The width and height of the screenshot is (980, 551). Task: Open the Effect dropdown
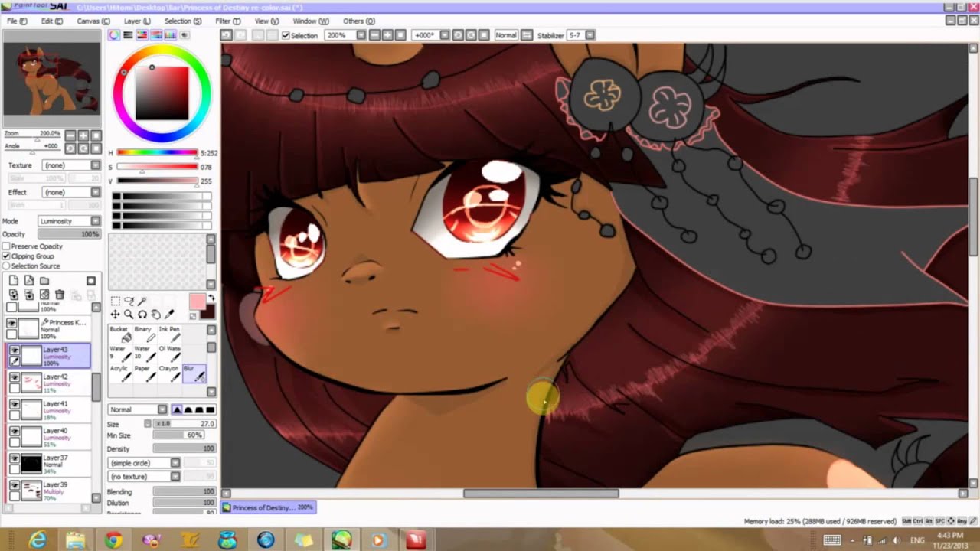(71, 192)
